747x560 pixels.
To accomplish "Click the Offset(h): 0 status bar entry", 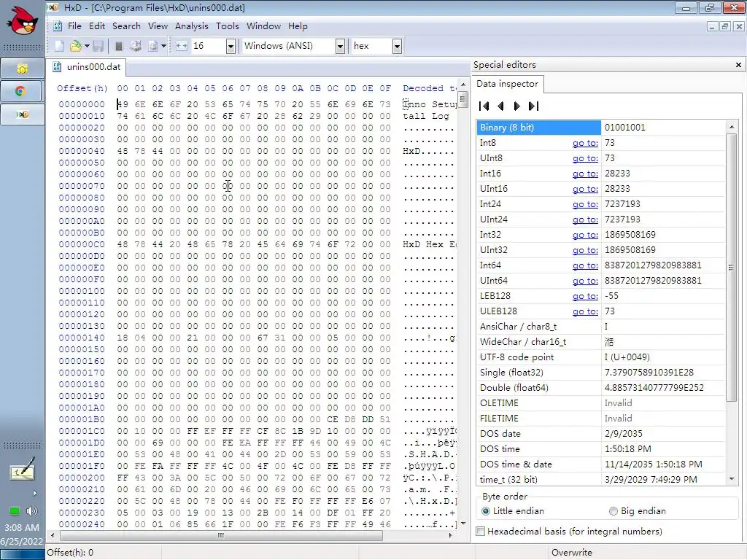I will tap(70, 553).
